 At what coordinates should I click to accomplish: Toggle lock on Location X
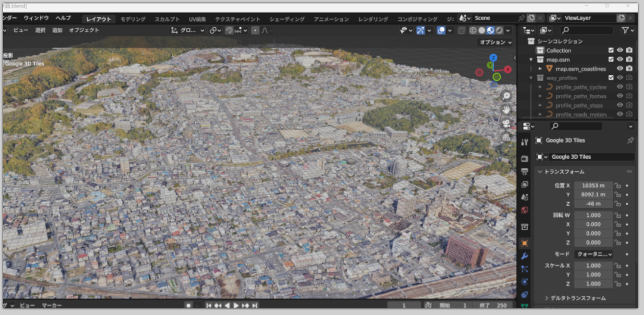point(618,185)
